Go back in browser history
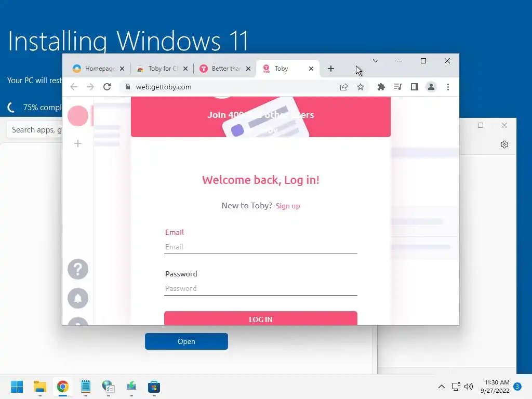 tap(74, 87)
